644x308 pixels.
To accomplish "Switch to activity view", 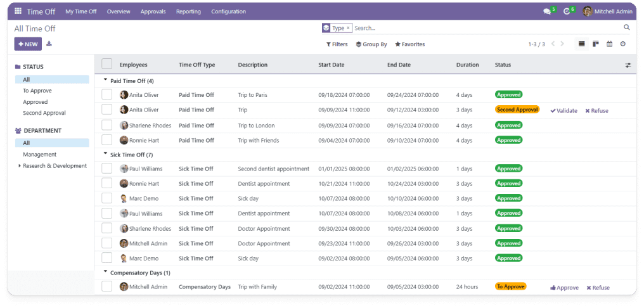I will (623, 44).
